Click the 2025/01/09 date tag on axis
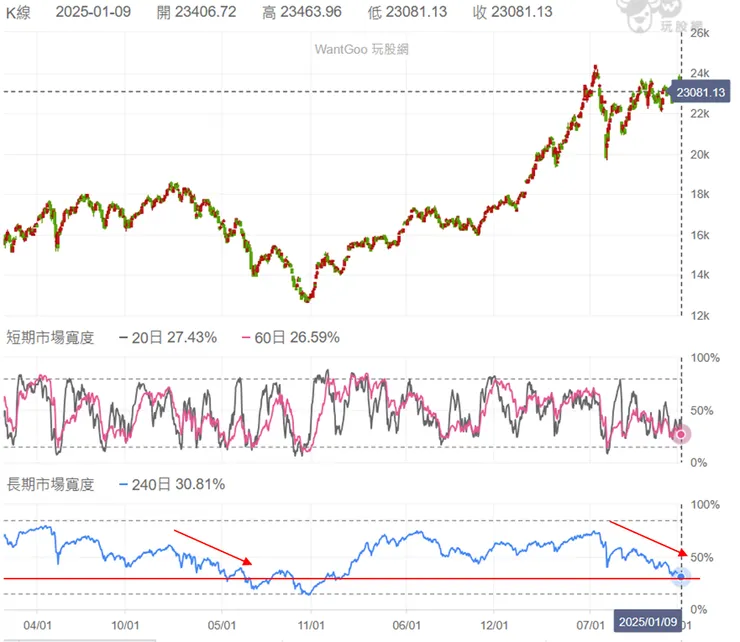The width and height of the screenshot is (740, 642). (x=646, y=621)
